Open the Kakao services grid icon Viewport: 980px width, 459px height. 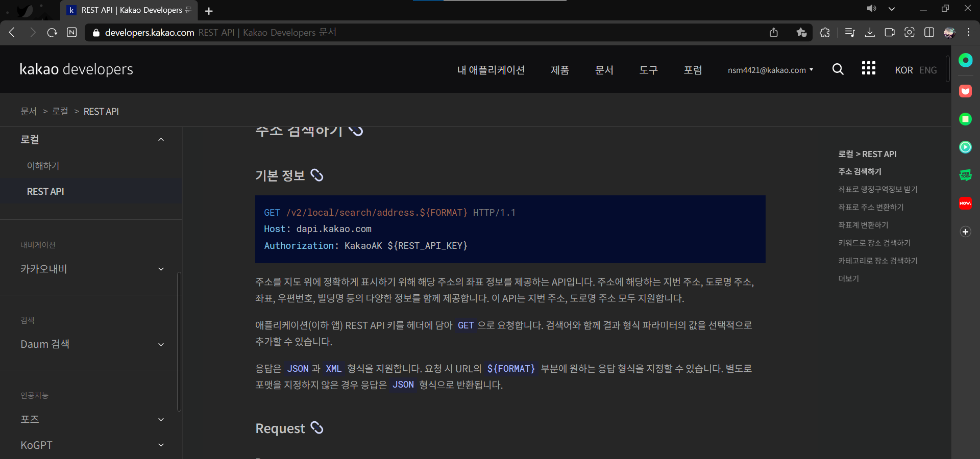(x=868, y=68)
